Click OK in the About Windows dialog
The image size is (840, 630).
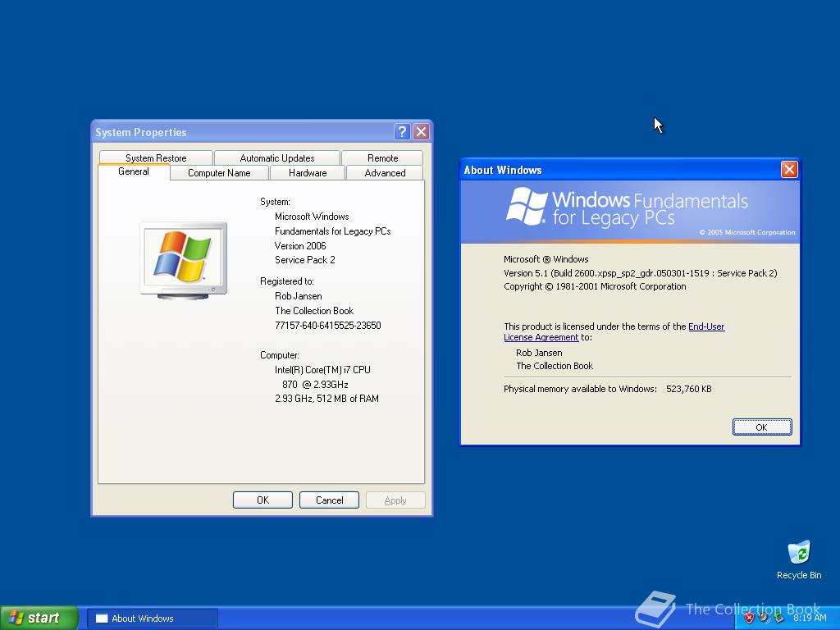762,427
